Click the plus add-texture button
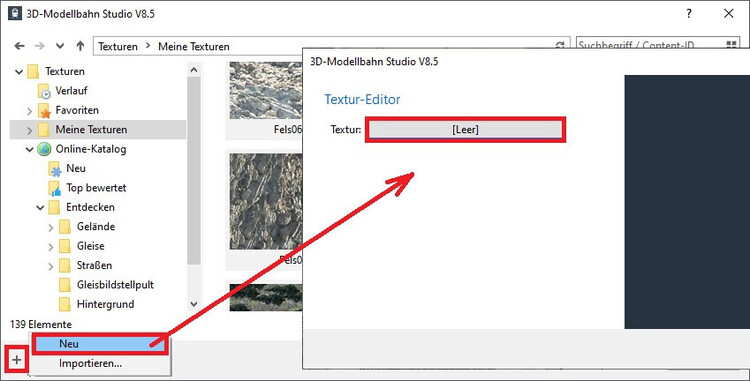This screenshot has width=750, height=381. 17,359
